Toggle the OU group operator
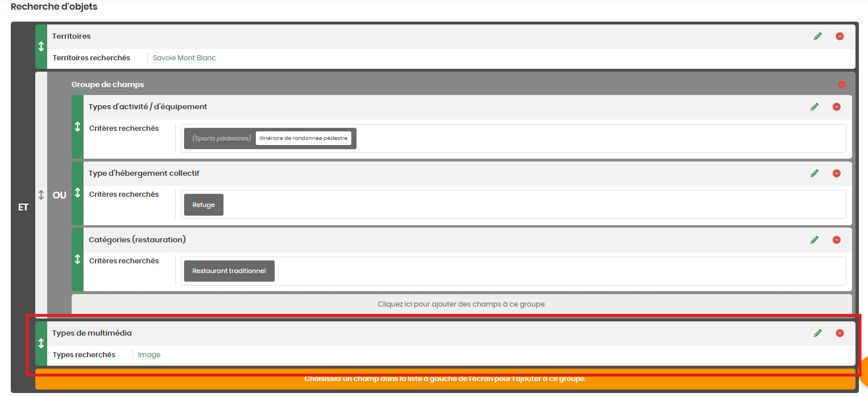The height and width of the screenshot is (397, 868). click(59, 195)
